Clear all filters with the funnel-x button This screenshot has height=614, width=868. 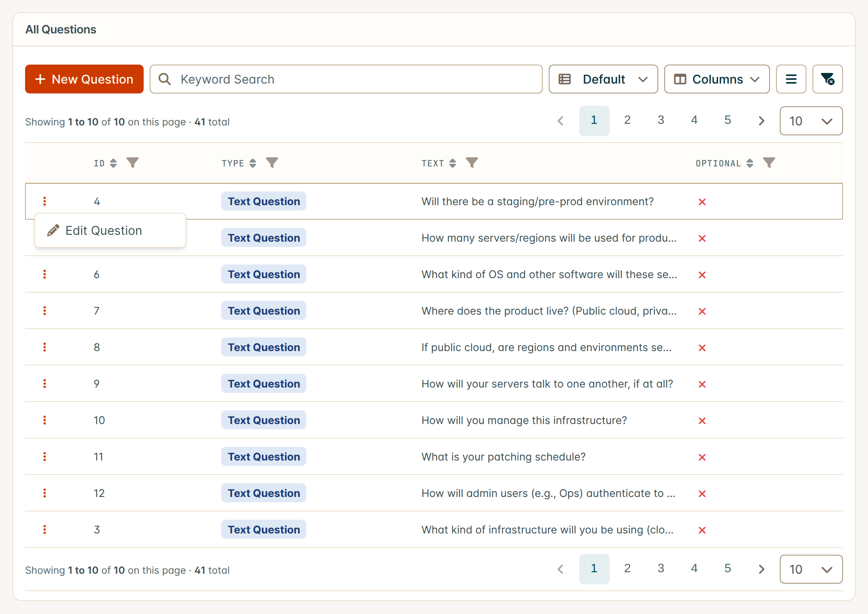(827, 79)
